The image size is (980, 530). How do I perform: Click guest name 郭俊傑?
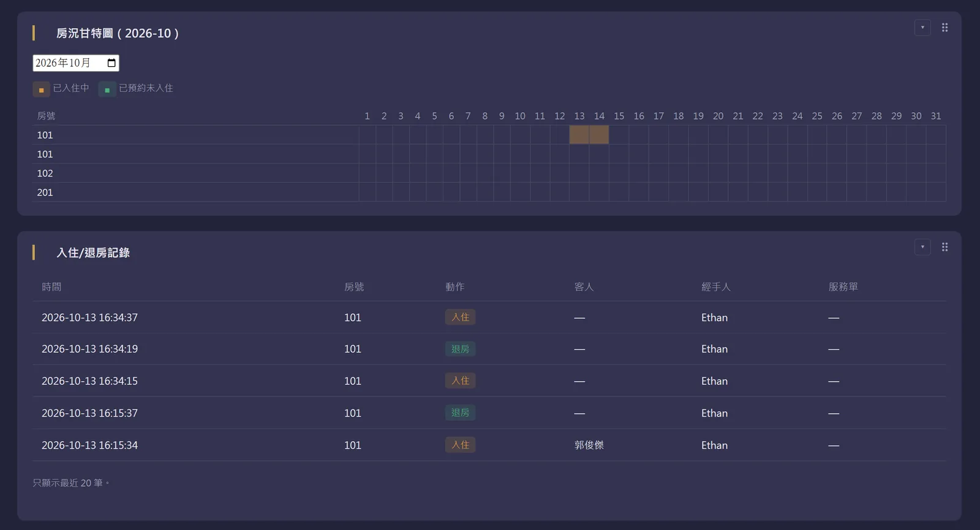[589, 445]
